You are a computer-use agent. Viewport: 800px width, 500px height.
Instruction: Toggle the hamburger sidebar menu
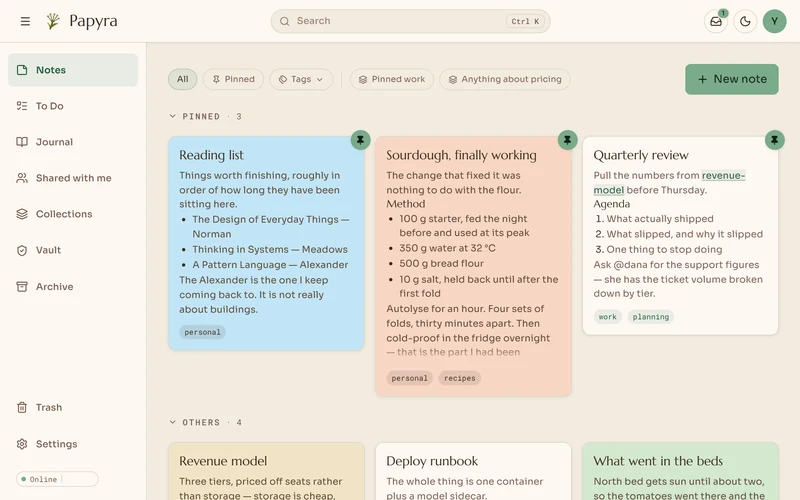tap(25, 21)
